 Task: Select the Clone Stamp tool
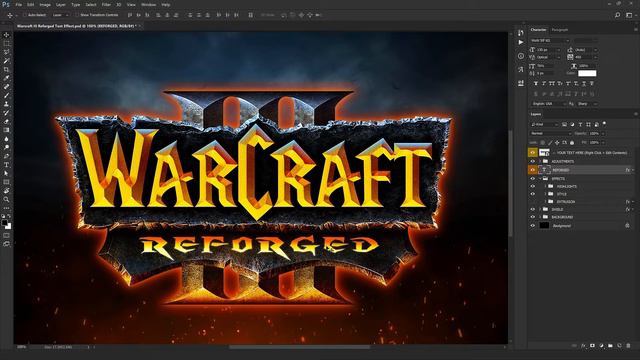point(7,104)
